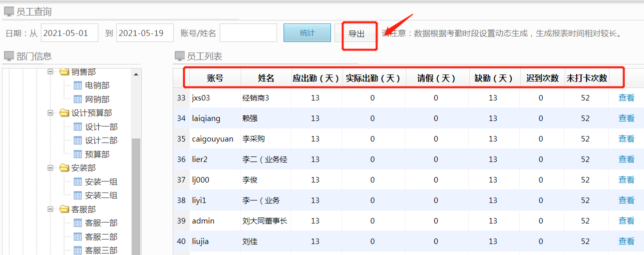Click the 网销部 table icon

coord(78,99)
